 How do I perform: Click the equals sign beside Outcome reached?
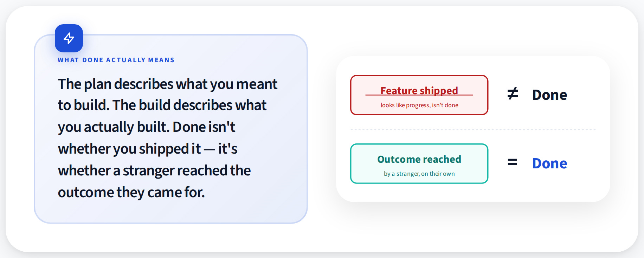(513, 162)
